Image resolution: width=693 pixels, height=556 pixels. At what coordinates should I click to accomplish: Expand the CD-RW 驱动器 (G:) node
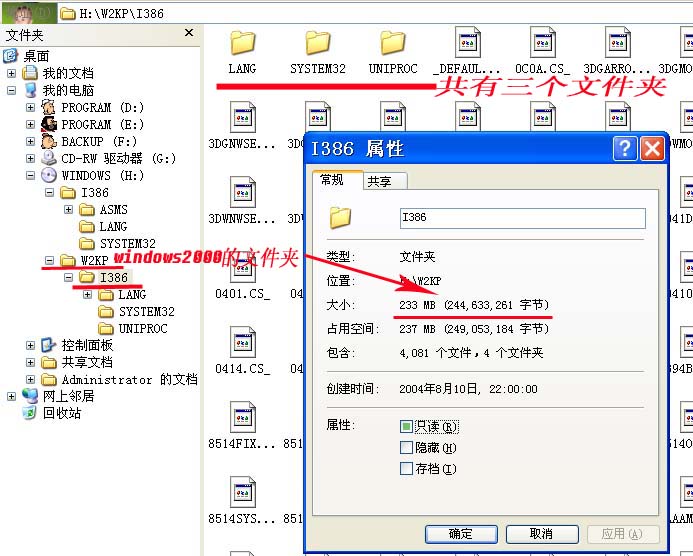coord(30,158)
